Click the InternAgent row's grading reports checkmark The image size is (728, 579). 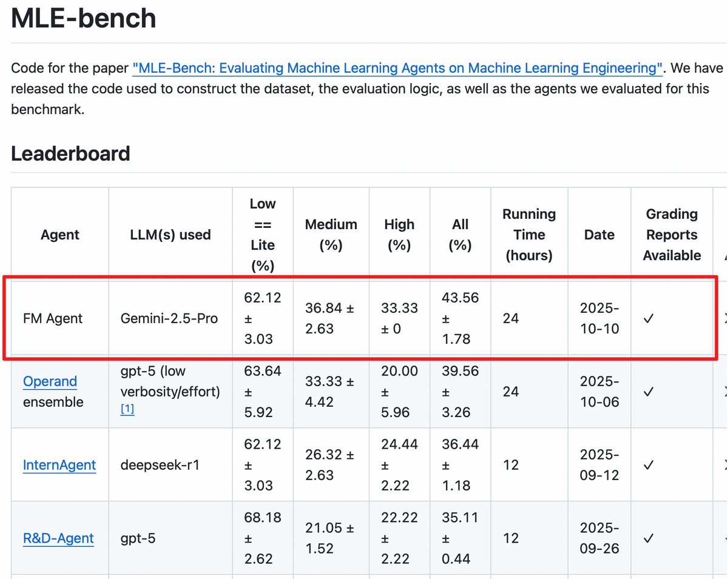click(x=649, y=465)
